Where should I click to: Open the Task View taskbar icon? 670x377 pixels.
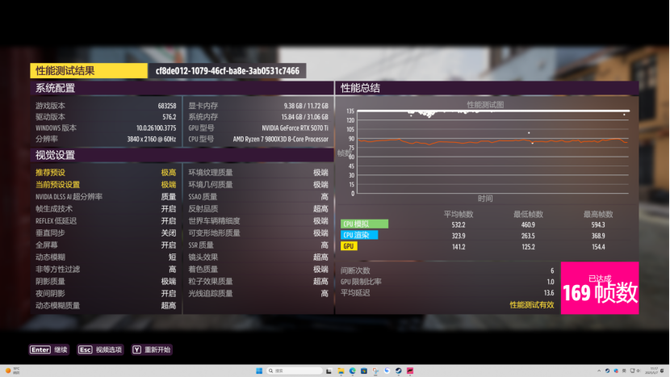(x=329, y=371)
